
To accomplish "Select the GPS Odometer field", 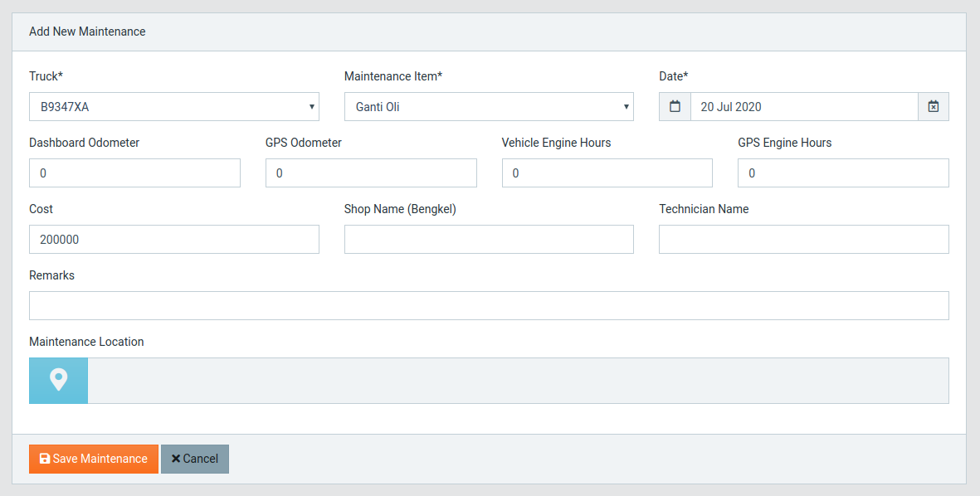I will (371, 173).
